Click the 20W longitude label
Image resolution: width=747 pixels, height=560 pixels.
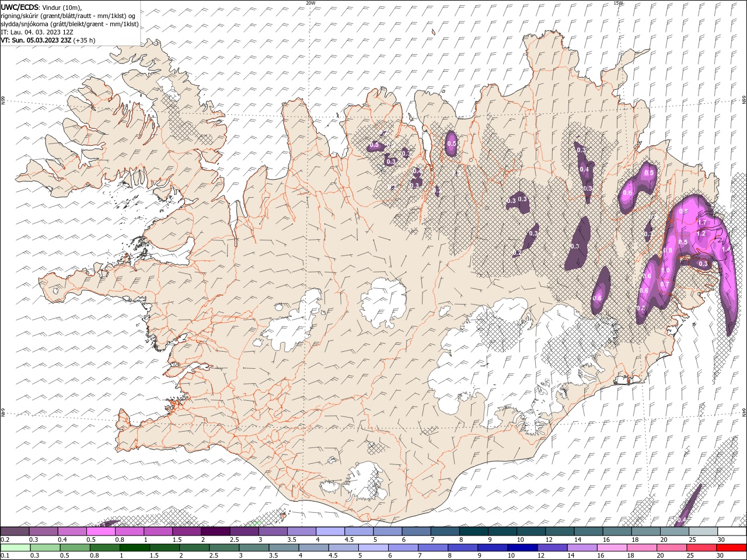coord(310,3)
